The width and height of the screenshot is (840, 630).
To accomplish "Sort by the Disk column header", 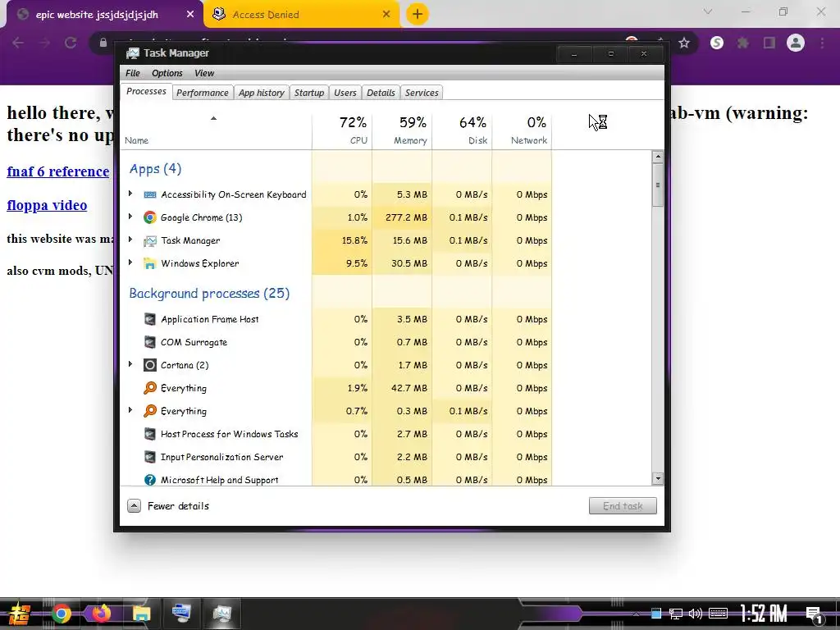I will [x=462, y=130].
